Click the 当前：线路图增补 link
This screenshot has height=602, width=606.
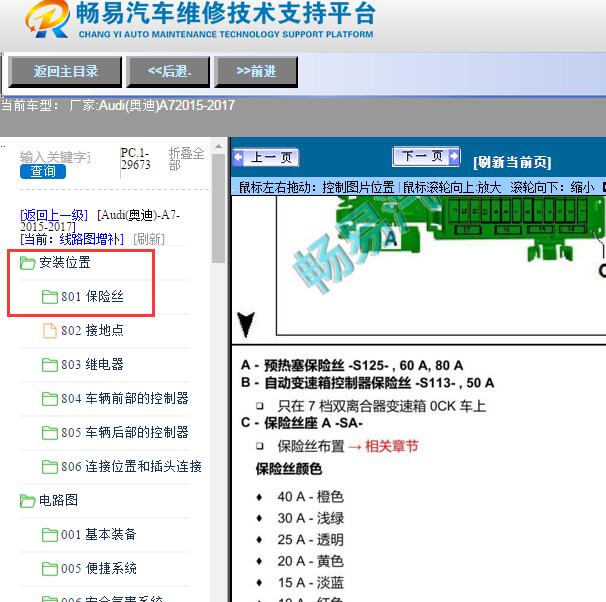(x=72, y=239)
